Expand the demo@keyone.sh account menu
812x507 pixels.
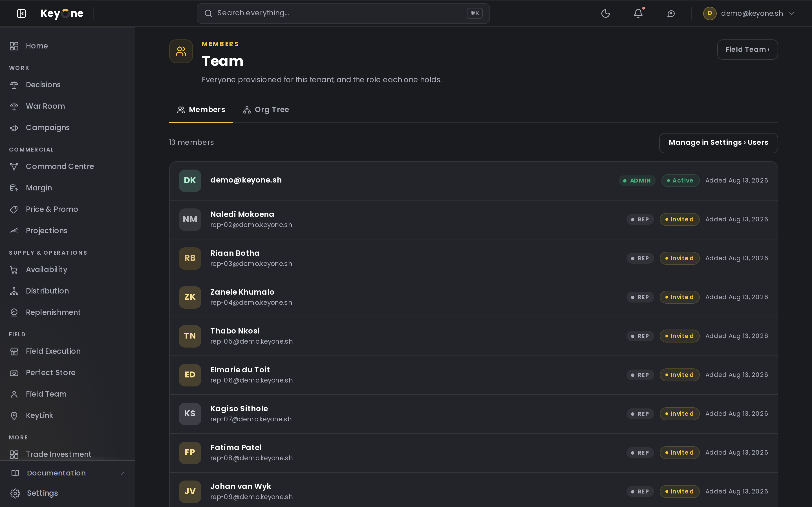[749, 14]
